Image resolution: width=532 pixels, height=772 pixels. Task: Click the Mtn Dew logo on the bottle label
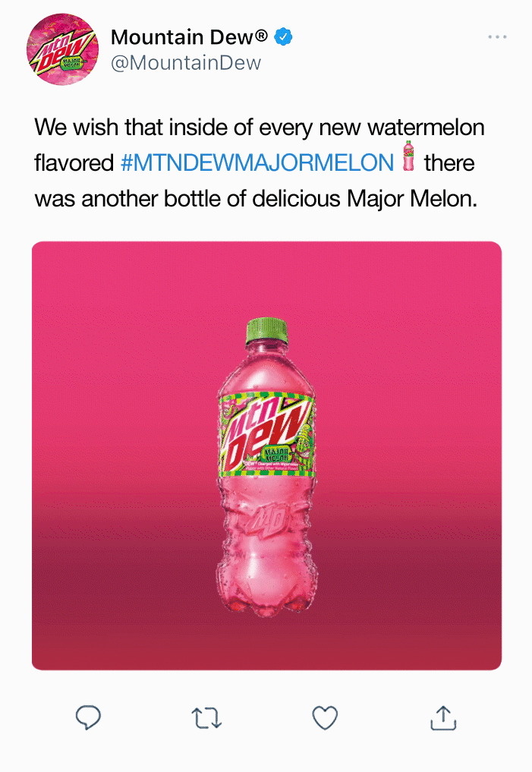pyautogui.click(x=263, y=431)
